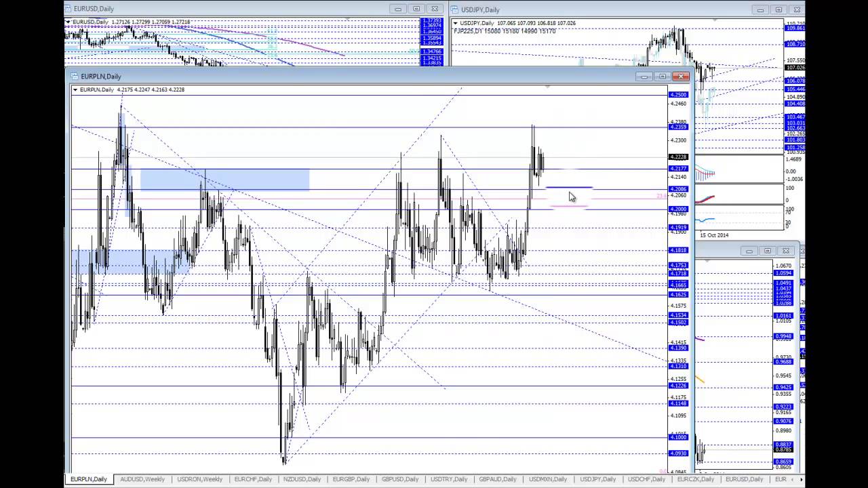The height and width of the screenshot is (488, 868).
Task: Select the 4.2359 price level label
Action: [x=678, y=127]
